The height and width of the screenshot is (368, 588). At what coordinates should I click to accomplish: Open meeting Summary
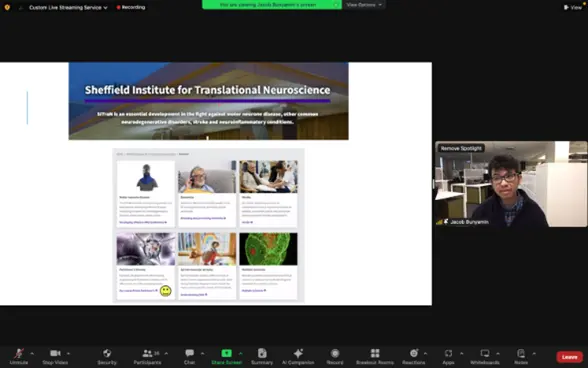[262, 356]
